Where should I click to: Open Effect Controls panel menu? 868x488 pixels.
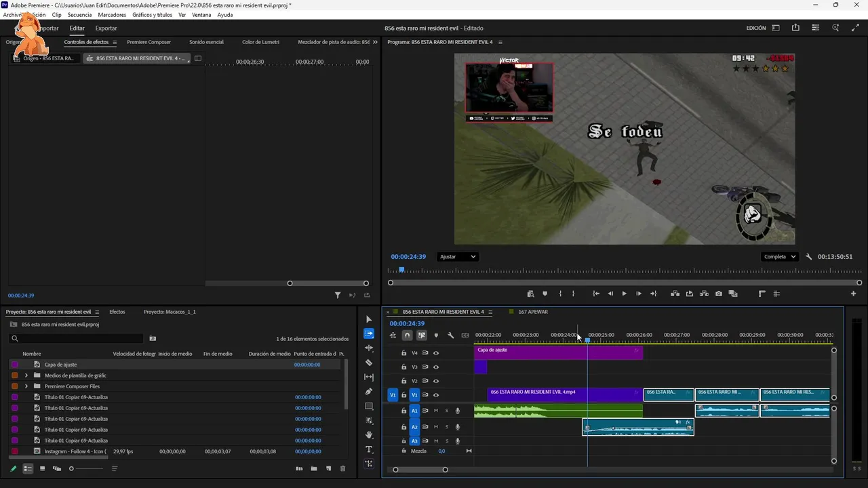[x=115, y=42]
